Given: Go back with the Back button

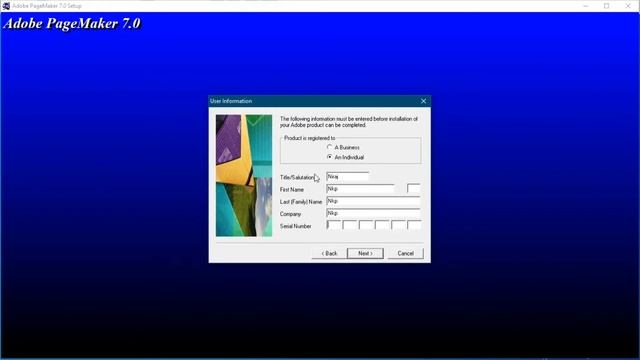Looking at the screenshot, I should click(329, 253).
